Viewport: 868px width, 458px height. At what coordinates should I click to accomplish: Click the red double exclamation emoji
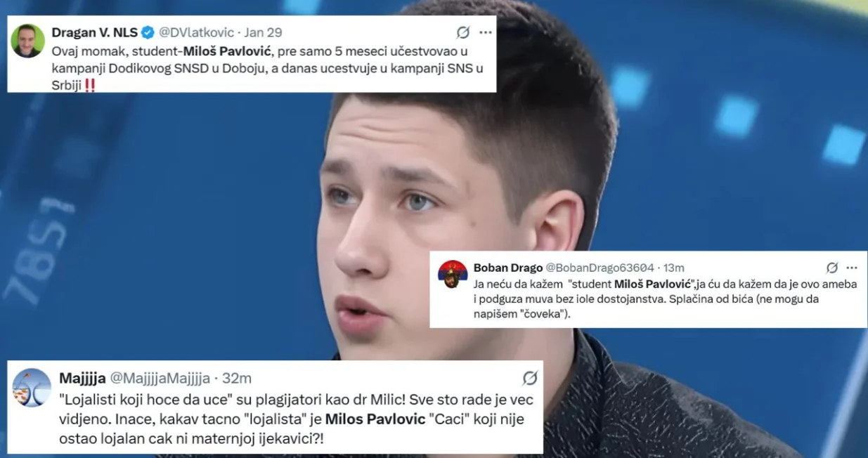tap(90, 86)
